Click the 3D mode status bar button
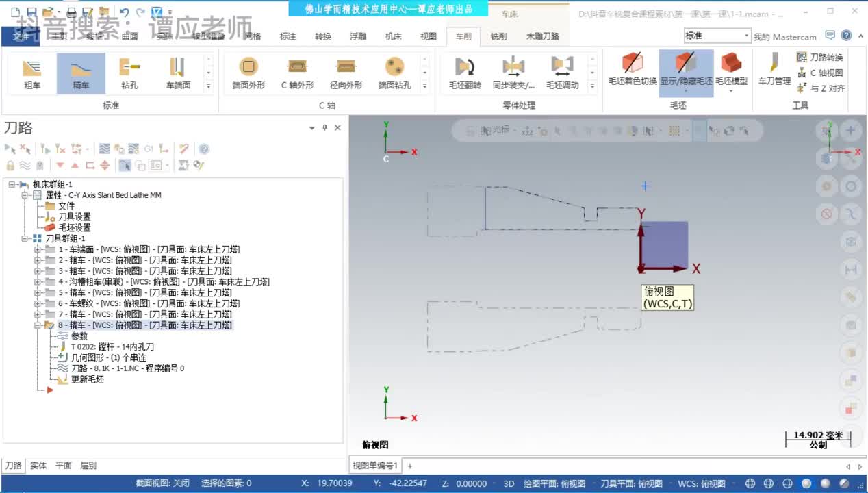The height and width of the screenshot is (493, 868). (509, 483)
